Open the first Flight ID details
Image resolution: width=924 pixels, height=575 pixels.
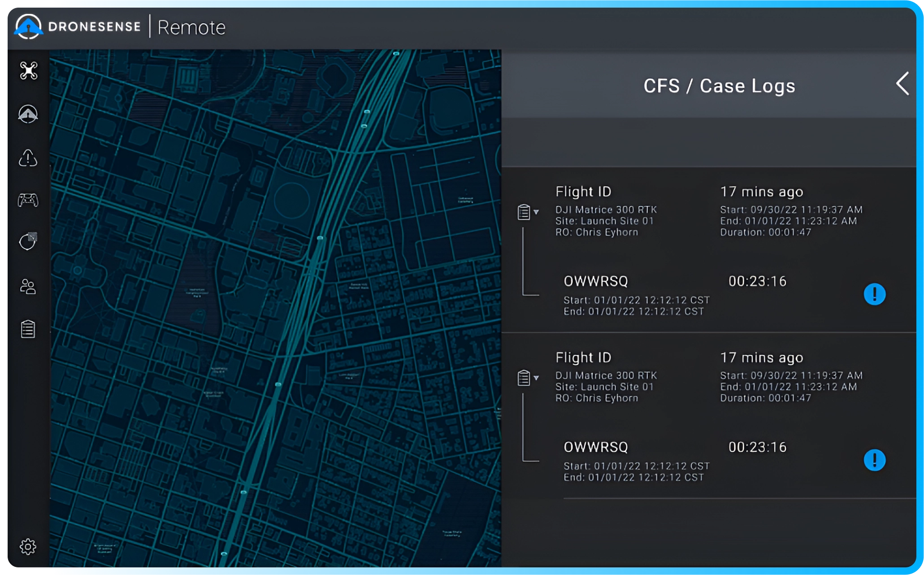tap(583, 191)
